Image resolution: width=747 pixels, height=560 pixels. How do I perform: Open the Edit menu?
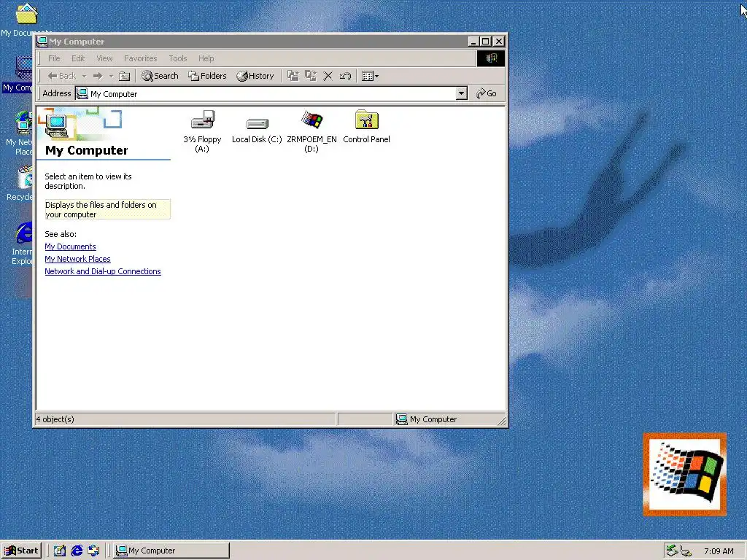click(78, 58)
